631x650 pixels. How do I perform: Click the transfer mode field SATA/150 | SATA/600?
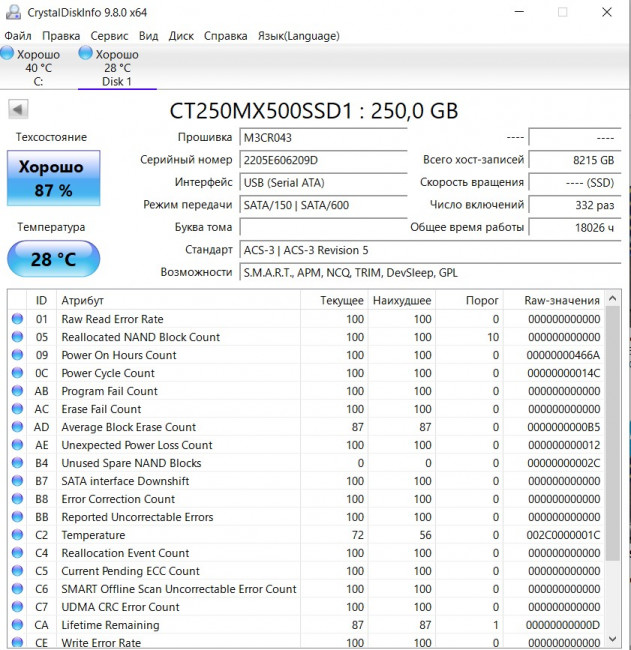pyautogui.click(x=323, y=205)
